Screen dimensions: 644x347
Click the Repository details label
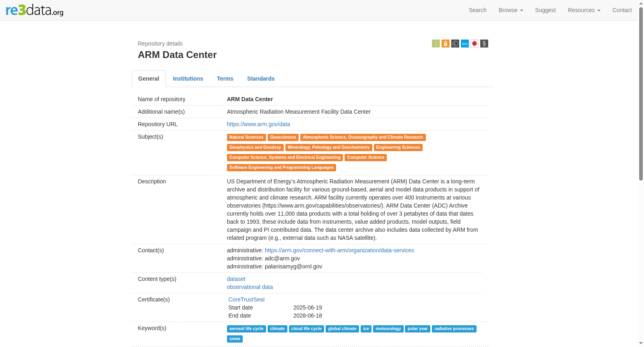[x=160, y=44]
